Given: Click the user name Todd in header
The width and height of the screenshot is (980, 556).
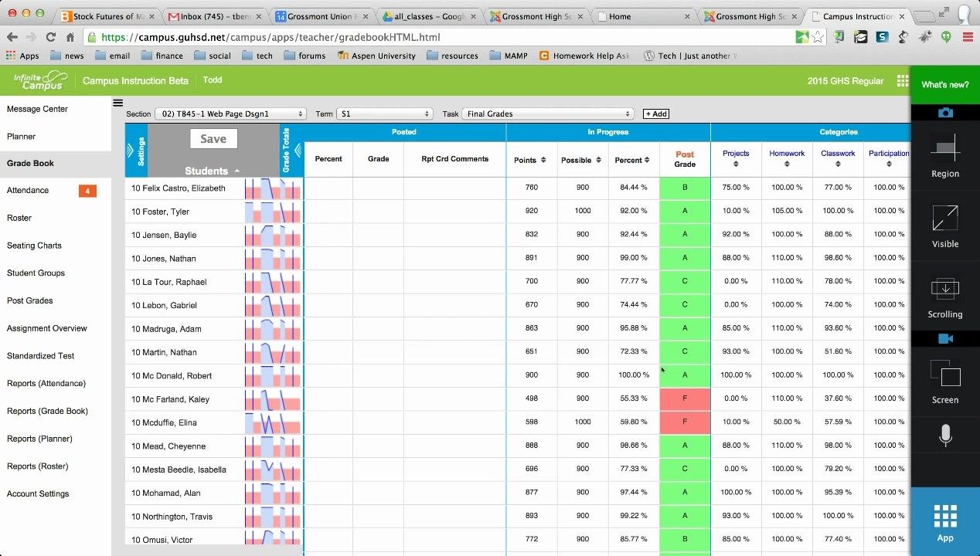Looking at the screenshot, I should [x=212, y=80].
